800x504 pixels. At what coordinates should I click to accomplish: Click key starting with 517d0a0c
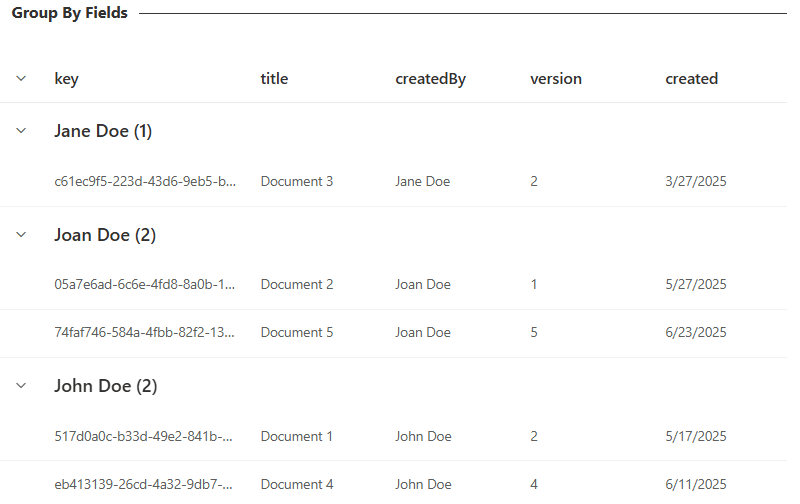pyautogui.click(x=145, y=437)
